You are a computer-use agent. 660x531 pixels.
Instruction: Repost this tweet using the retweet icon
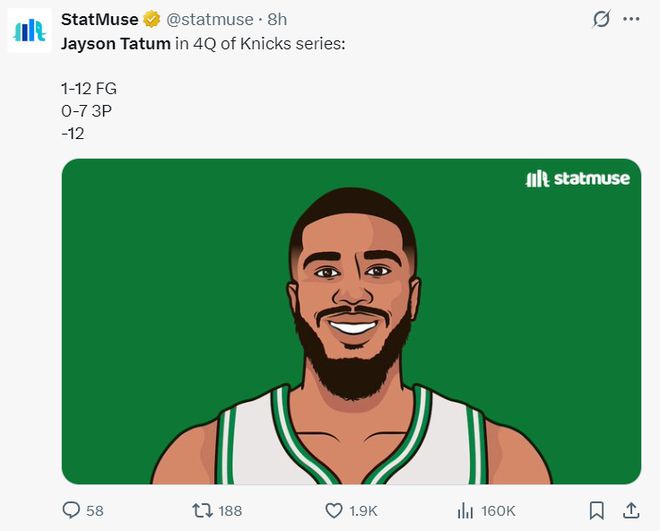pos(202,510)
